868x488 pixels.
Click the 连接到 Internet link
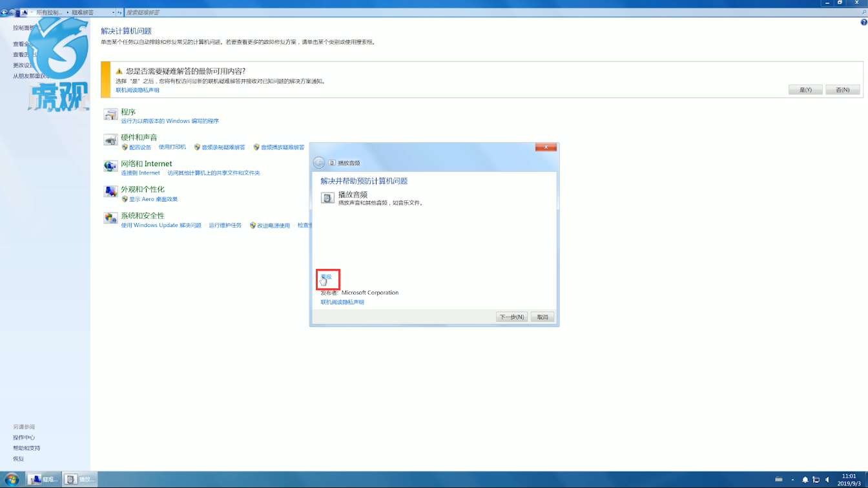click(140, 173)
